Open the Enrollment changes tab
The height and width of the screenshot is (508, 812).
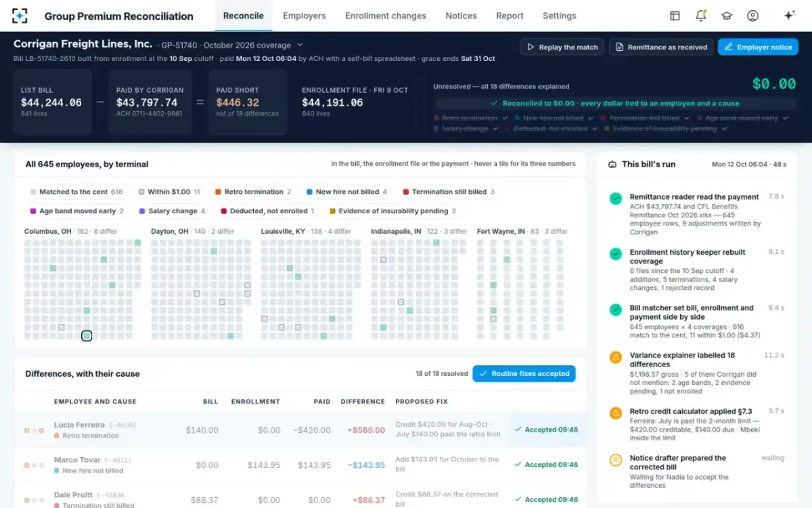(x=386, y=16)
